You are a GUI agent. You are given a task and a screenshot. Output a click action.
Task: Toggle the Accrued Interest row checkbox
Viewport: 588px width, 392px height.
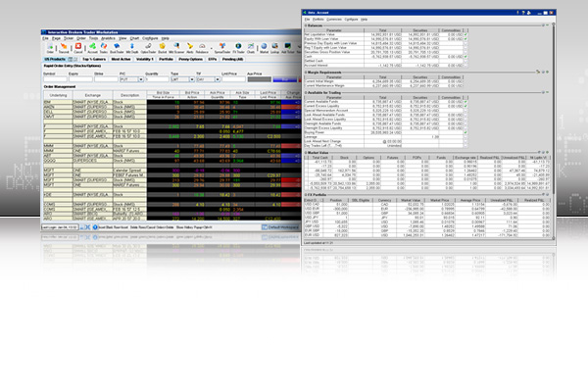pos(465,66)
